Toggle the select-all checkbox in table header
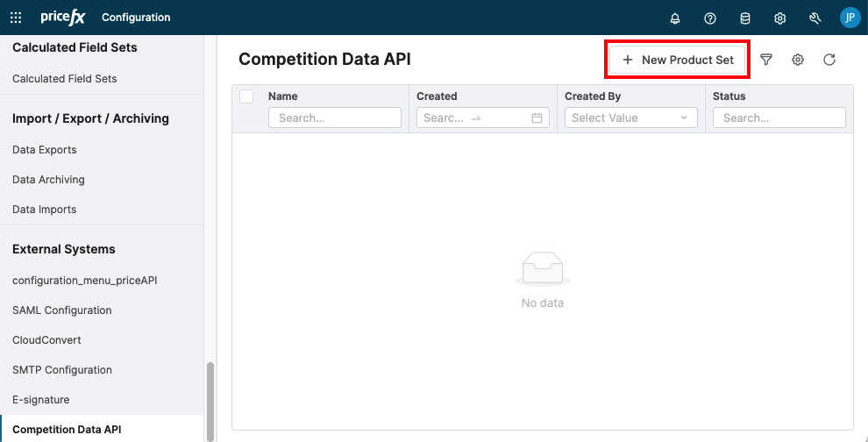 coord(246,96)
